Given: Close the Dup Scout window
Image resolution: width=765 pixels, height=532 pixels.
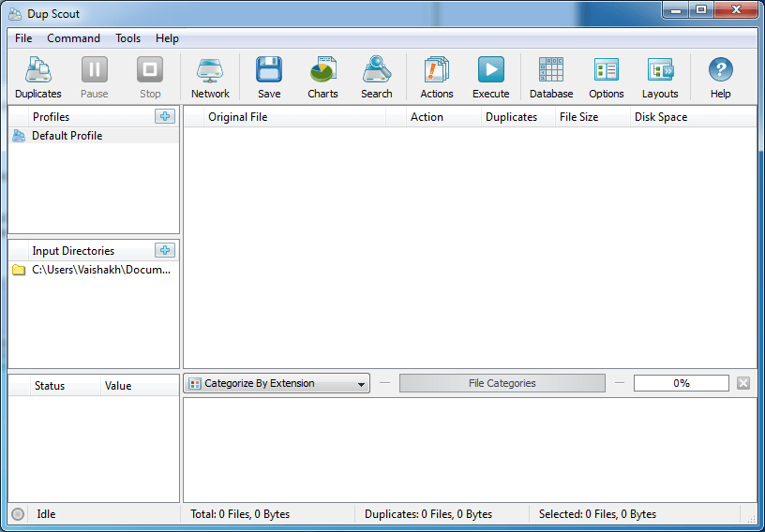Looking at the screenshot, I should click(x=736, y=9).
